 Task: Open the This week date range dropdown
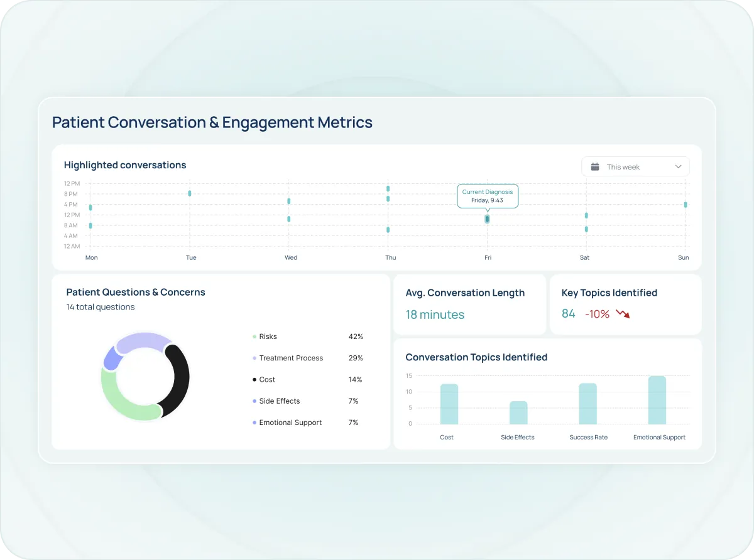(x=635, y=166)
